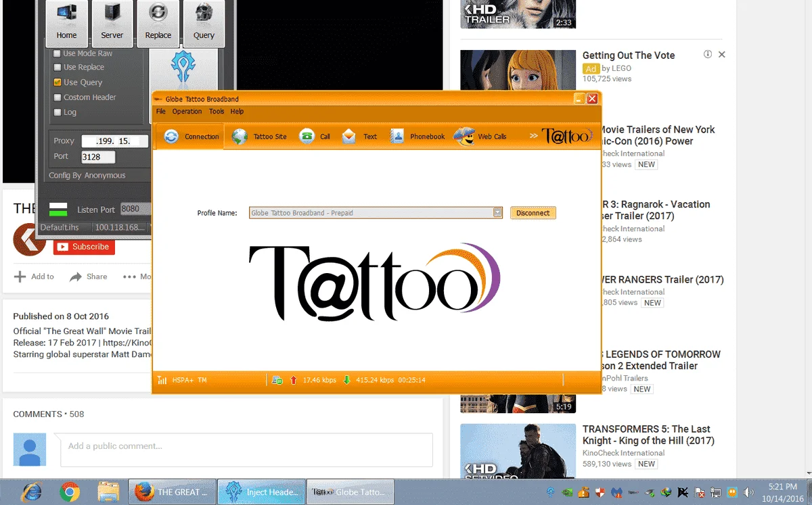The height and width of the screenshot is (505, 812).
Task: Click the taskbar clock showing 5:21 PM
Action: point(783,492)
